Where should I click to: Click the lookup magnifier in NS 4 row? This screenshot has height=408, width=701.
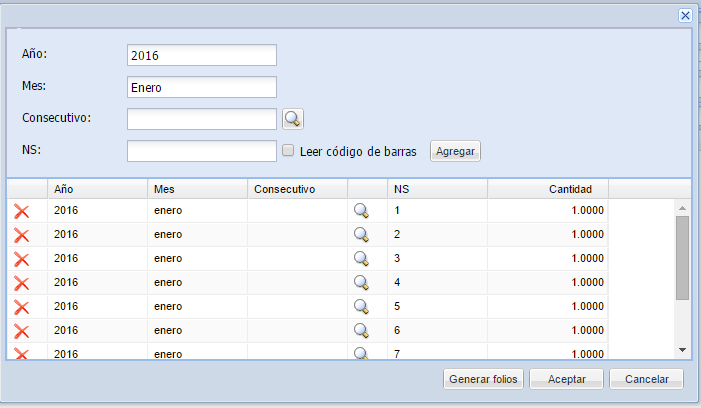coord(361,282)
